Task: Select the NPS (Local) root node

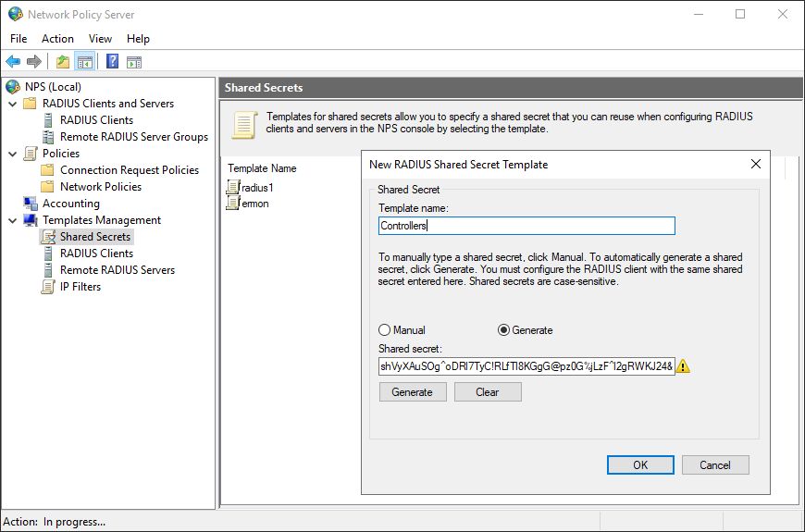Action: tap(53, 87)
